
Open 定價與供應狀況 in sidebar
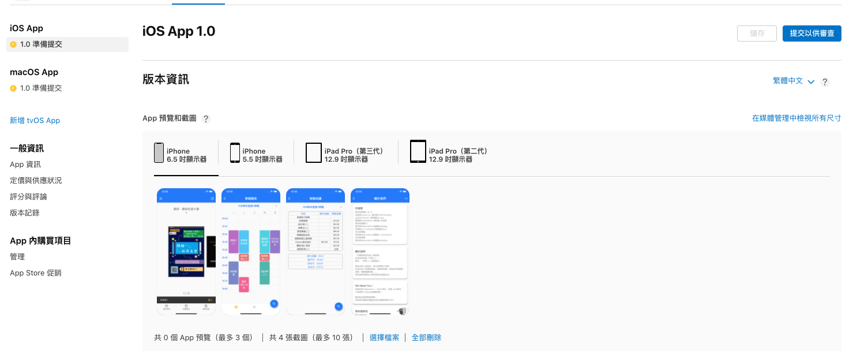[36, 181]
